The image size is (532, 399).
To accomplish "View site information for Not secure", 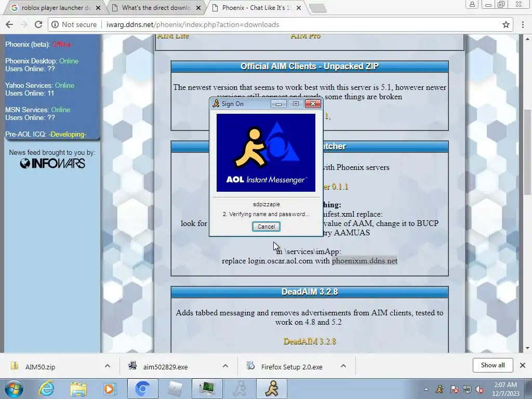I will point(74,24).
